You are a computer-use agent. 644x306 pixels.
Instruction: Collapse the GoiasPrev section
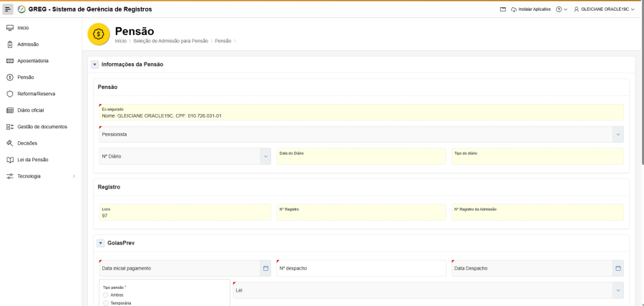[100, 243]
